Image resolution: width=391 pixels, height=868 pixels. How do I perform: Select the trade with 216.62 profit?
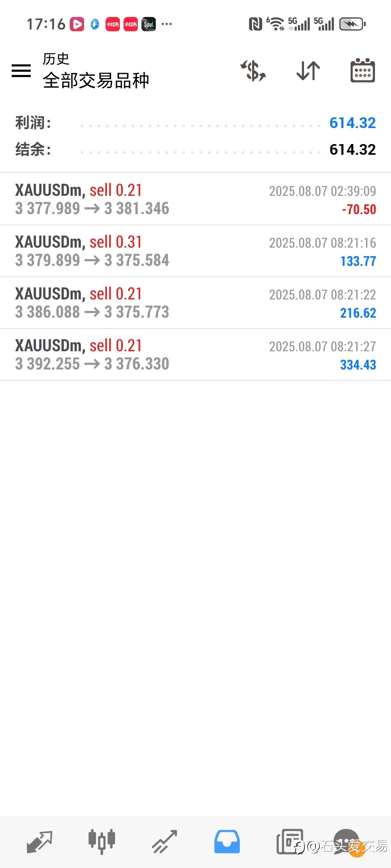195,303
